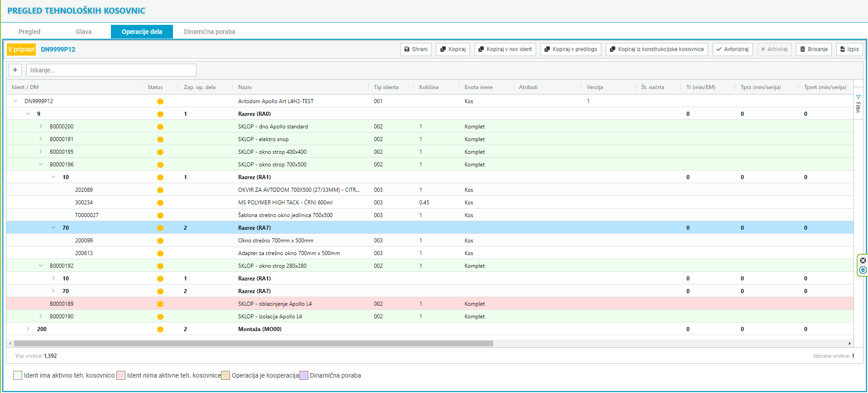The image size is (868, 393).
Task: Click the Kopiraj copy icon button
Action: pos(453,49)
